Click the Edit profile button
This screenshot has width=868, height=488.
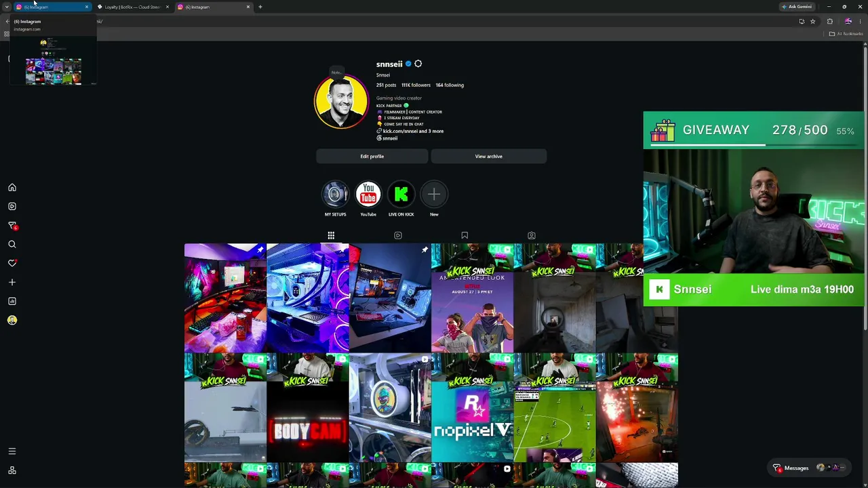coord(372,157)
